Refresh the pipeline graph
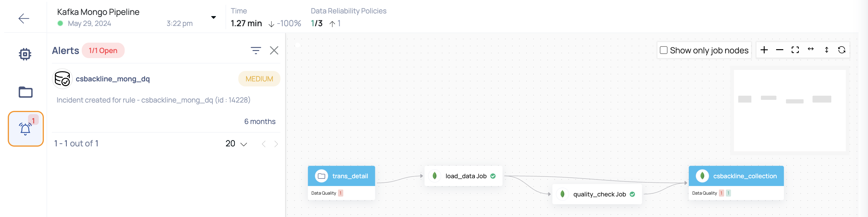 tap(842, 50)
